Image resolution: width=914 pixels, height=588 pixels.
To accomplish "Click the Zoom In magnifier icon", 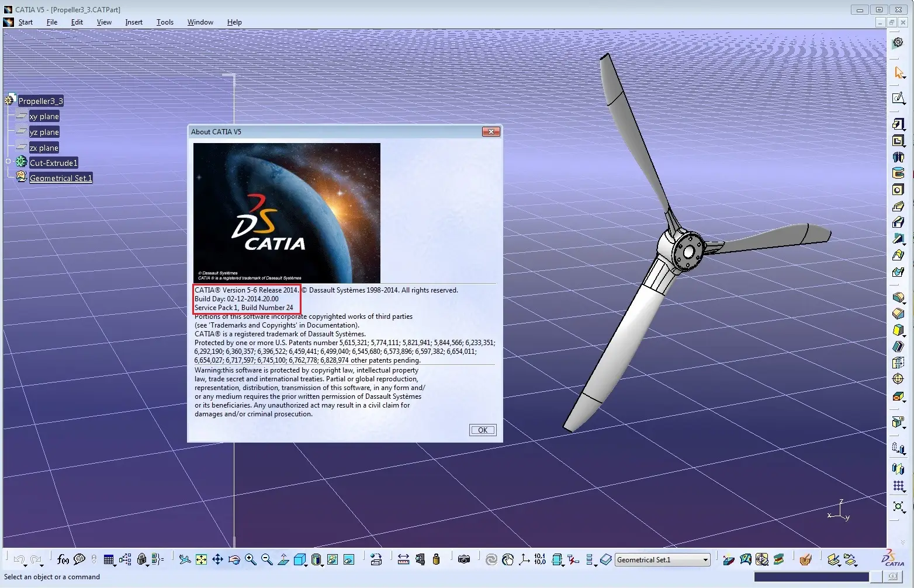I will click(x=251, y=559).
